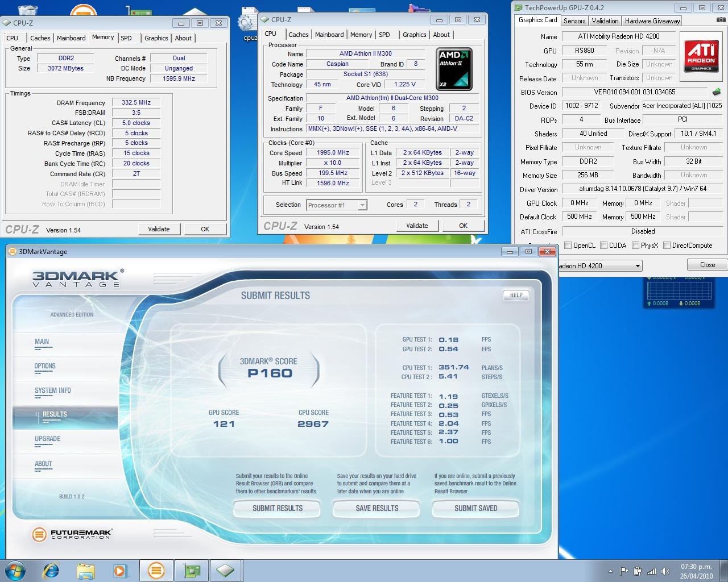Toggle the PhysX checkbox in GPU-Z
This screenshot has height=582, width=728.
pos(635,246)
